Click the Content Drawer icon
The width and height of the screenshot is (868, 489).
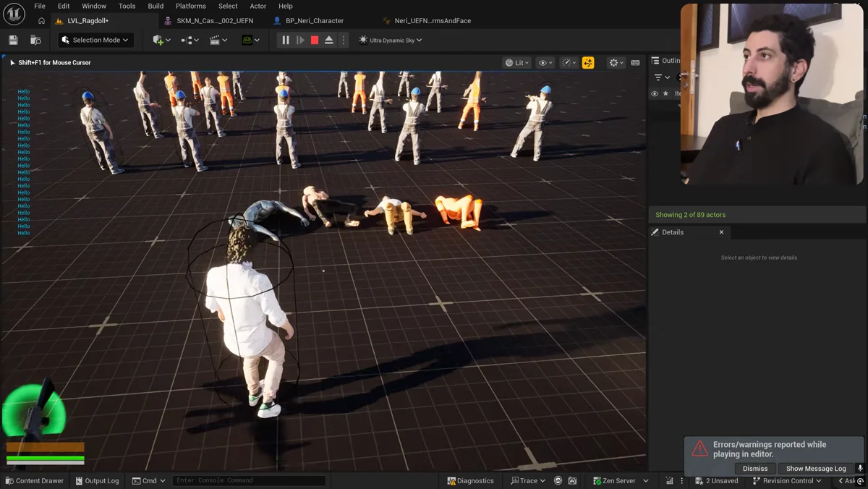9,480
